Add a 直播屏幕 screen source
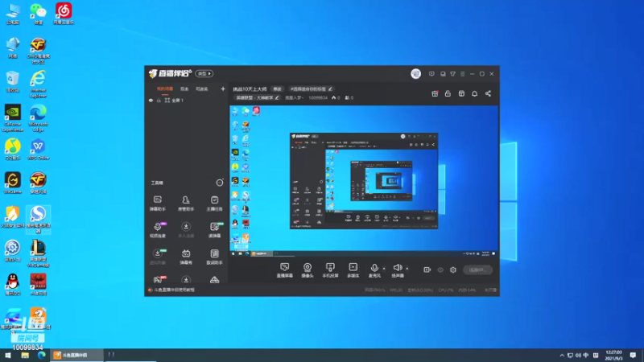Image resolution: width=644 pixels, height=362 pixels. [284, 270]
